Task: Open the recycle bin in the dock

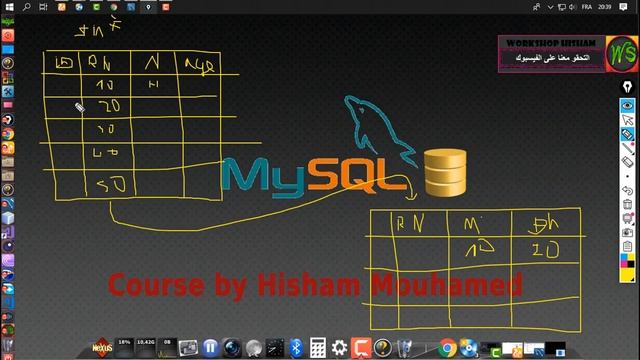Action: [x=404, y=349]
